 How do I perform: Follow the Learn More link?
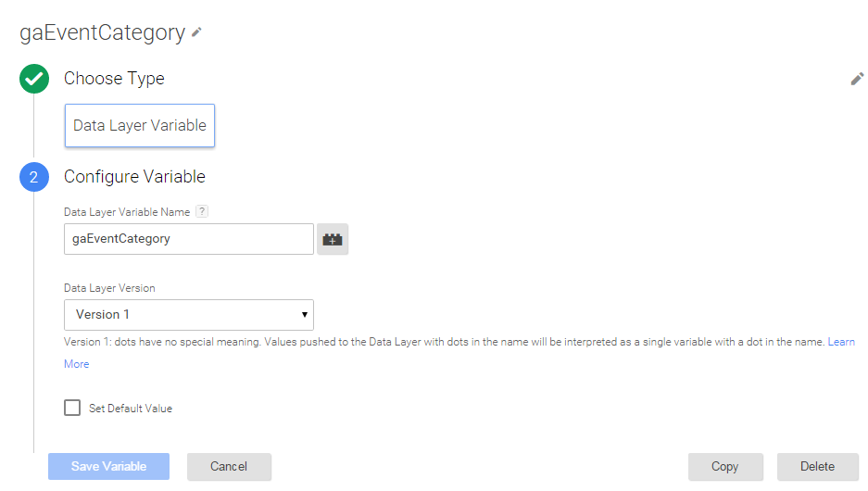841,342
